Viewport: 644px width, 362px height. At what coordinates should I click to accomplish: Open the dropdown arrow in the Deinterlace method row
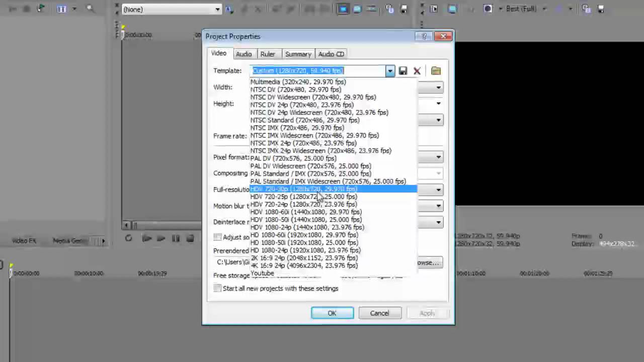tap(438, 222)
